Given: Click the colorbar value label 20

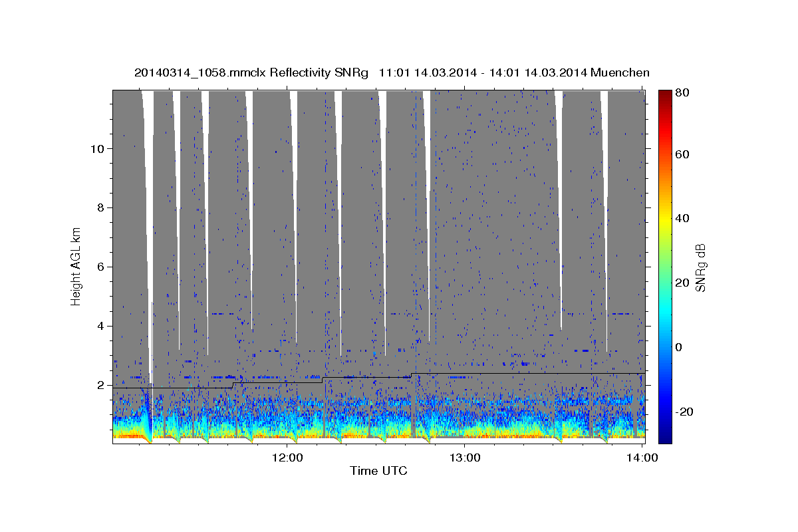Looking at the screenshot, I should point(682,283).
